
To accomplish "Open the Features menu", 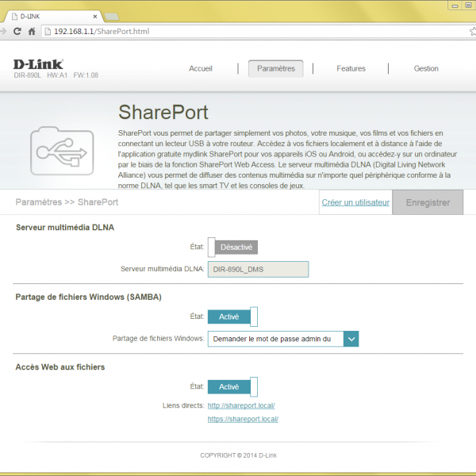I will point(351,69).
